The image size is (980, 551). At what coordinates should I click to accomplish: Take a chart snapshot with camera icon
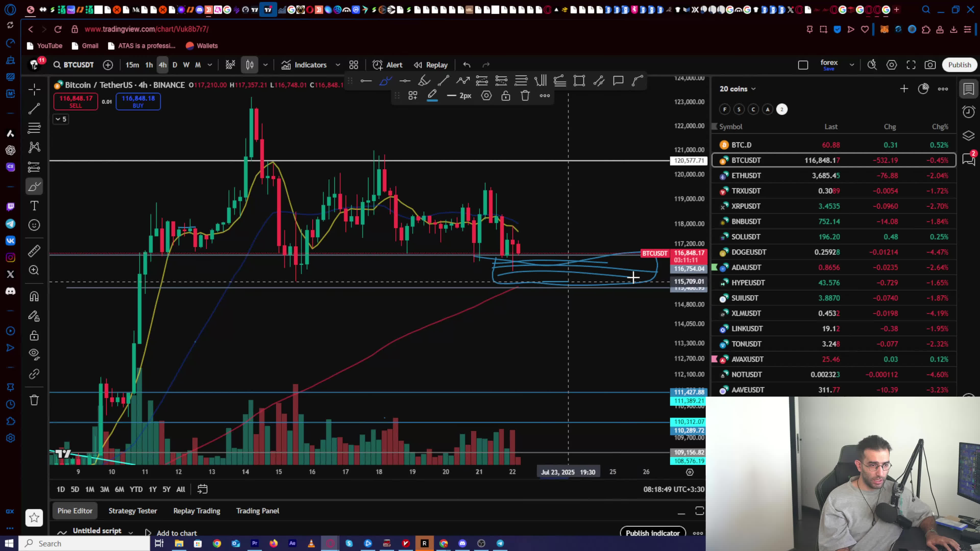(x=930, y=65)
